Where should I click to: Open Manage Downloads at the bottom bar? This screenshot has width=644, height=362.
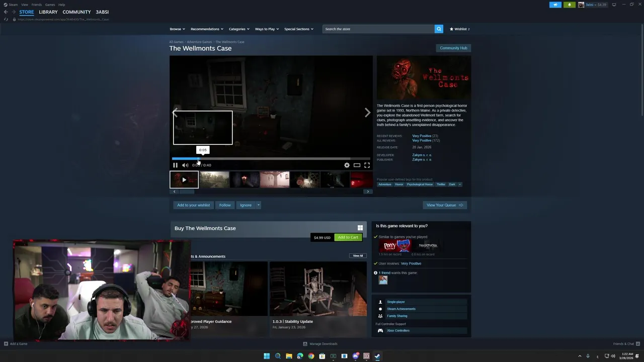click(320, 344)
